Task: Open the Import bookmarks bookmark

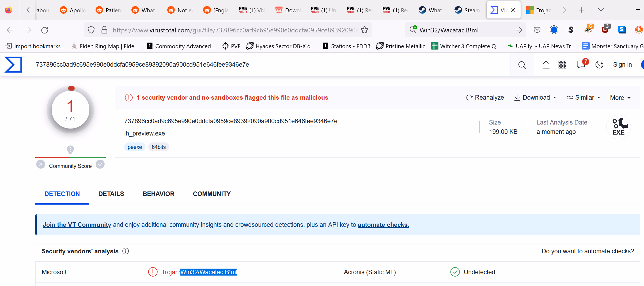Action: coord(35,46)
